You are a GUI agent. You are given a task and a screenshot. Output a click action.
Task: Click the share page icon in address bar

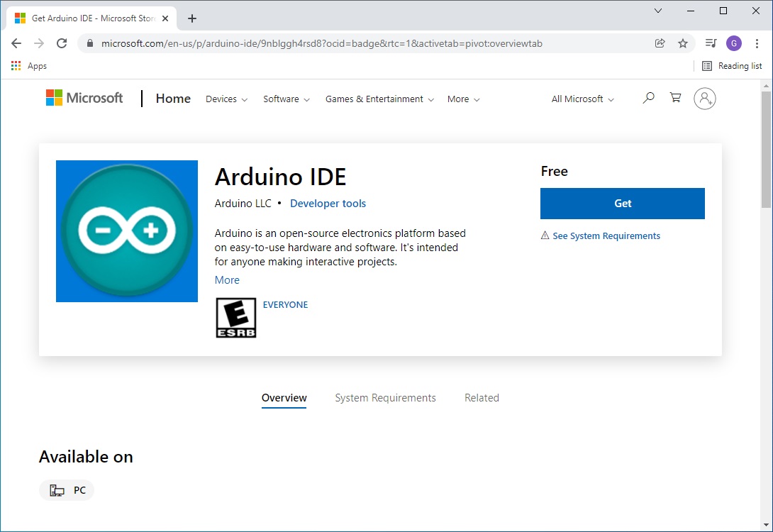coord(660,43)
